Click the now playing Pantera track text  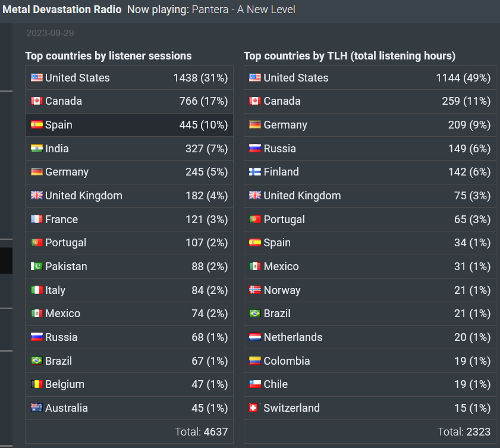[x=243, y=10]
